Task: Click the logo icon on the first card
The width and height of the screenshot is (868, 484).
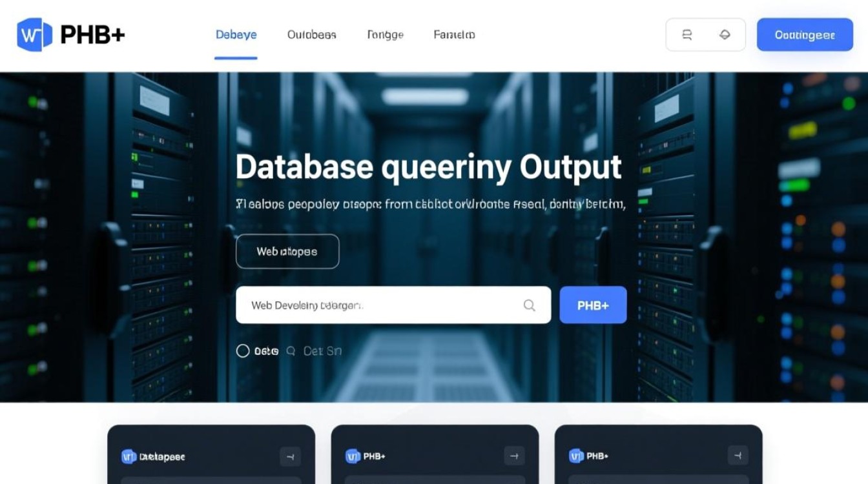Action: pyautogui.click(x=129, y=457)
